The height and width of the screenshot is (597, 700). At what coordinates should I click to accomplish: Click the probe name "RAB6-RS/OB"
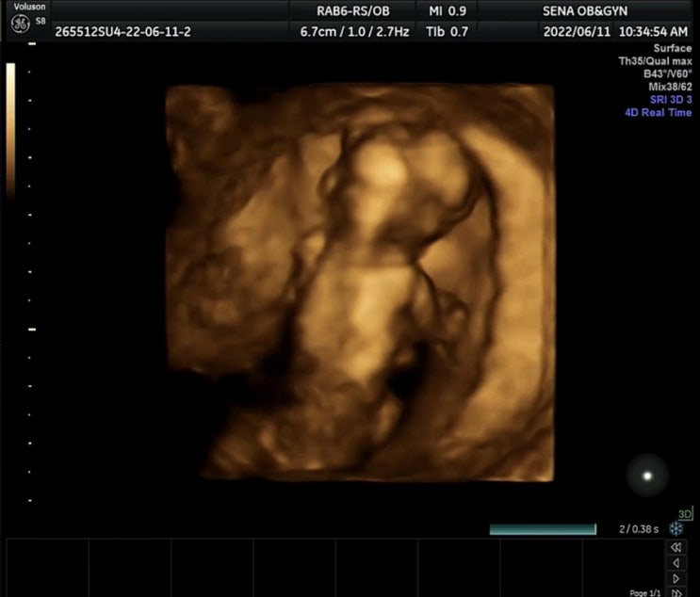click(353, 11)
